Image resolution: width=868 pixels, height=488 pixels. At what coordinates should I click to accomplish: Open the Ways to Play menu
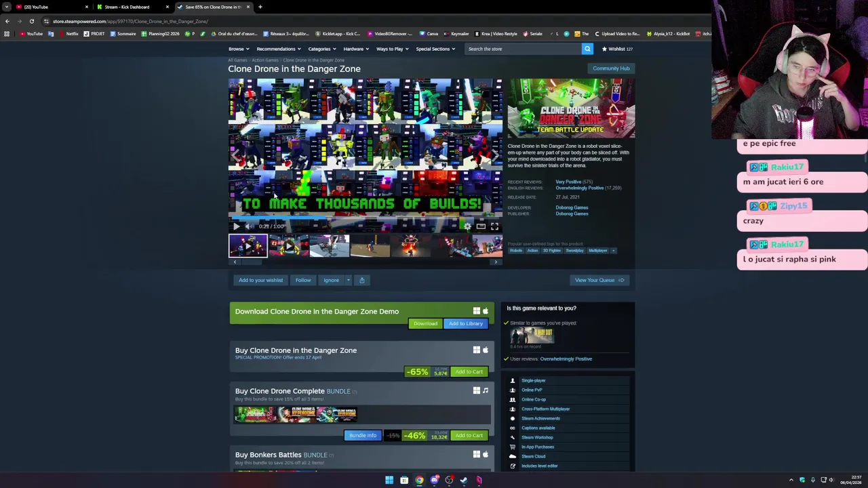pos(393,49)
